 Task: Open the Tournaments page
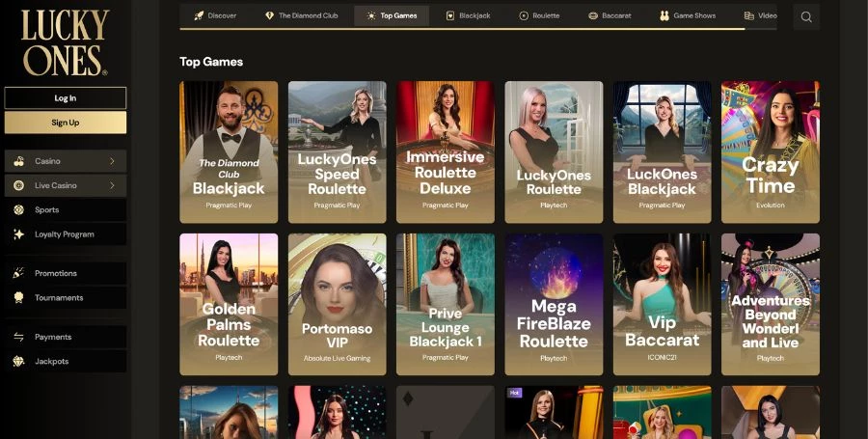66,297
